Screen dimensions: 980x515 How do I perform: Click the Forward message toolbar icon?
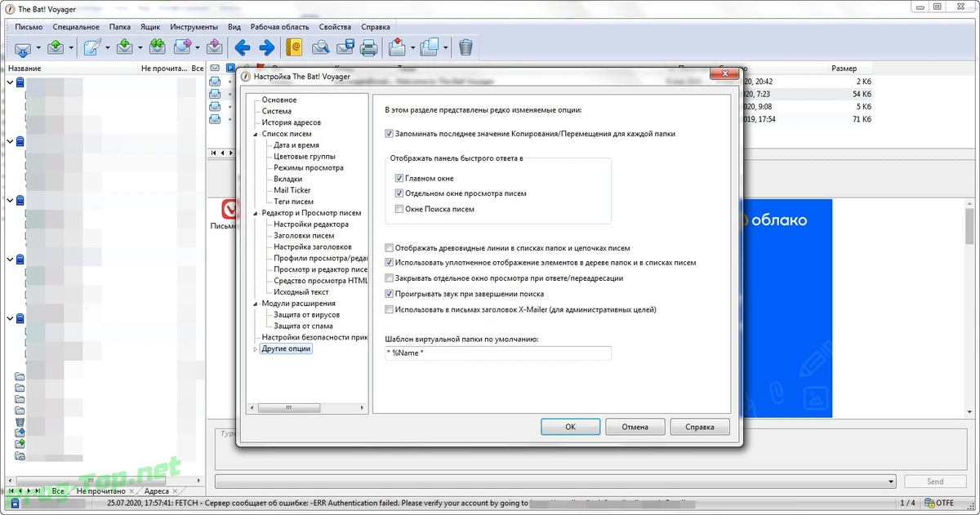181,47
